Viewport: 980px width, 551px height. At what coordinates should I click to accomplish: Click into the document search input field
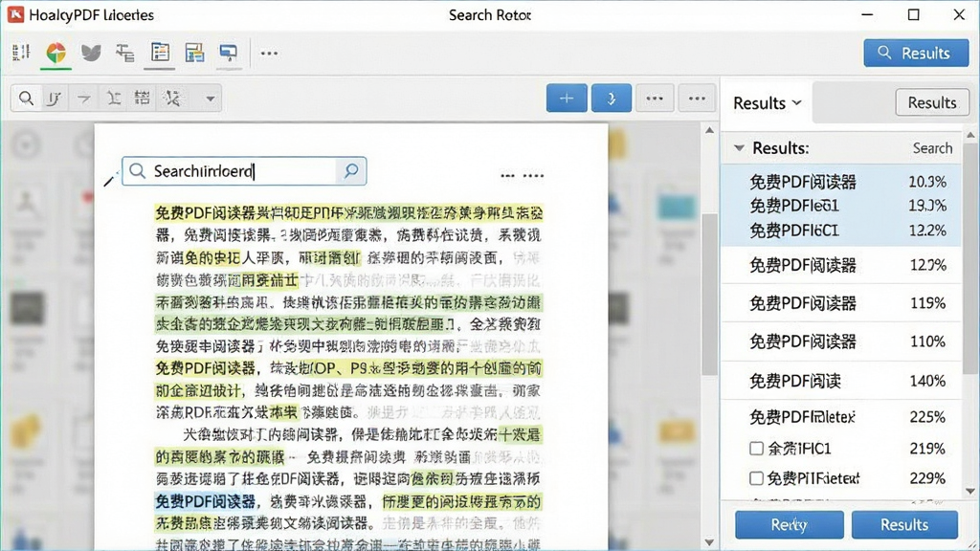click(244, 171)
